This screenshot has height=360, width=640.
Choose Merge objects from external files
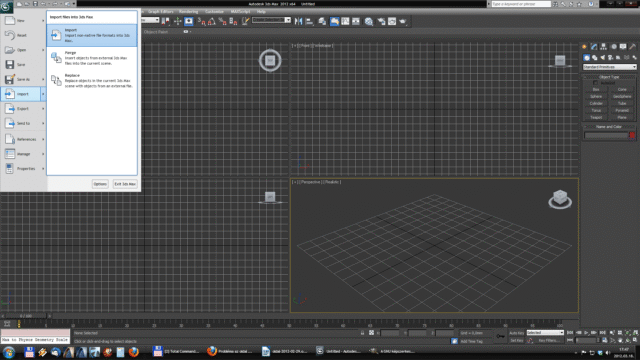(x=92, y=58)
